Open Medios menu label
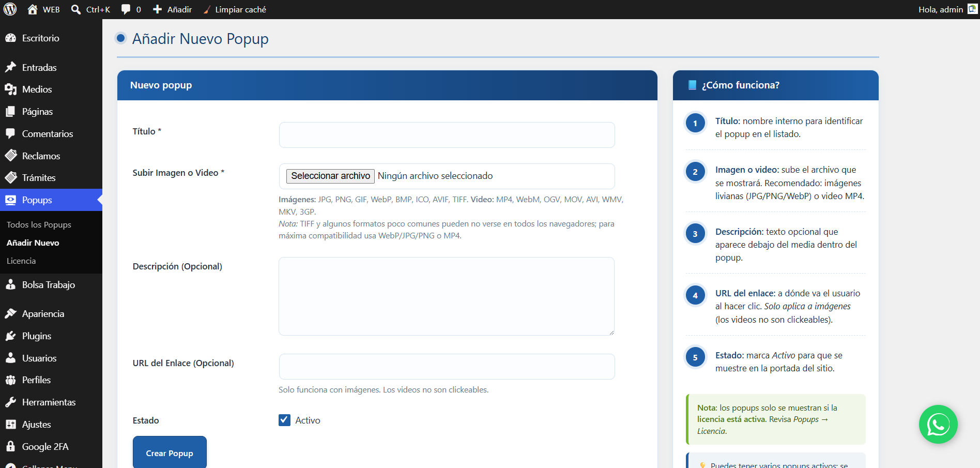The width and height of the screenshot is (980, 468). (x=37, y=89)
